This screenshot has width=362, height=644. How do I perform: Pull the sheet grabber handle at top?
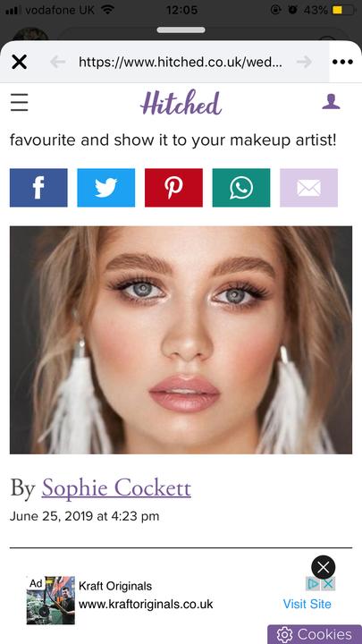(181, 30)
